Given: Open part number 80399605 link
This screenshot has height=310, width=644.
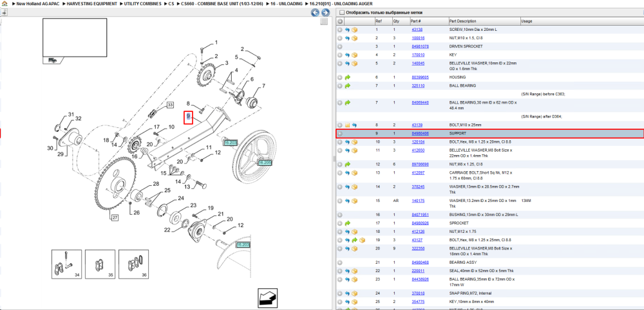Looking at the screenshot, I should click(420, 77).
